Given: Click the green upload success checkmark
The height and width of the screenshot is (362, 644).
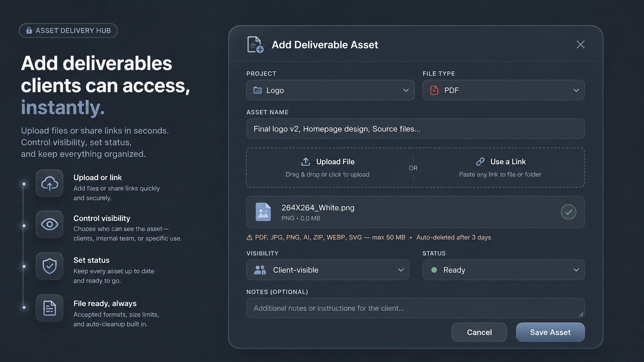Looking at the screenshot, I should [569, 212].
